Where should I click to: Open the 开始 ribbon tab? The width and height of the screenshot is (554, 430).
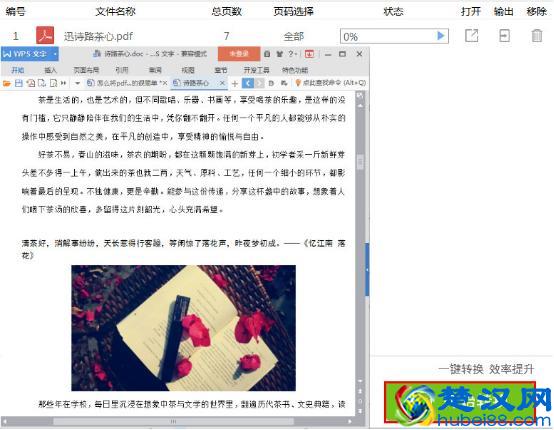pos(18,70)
